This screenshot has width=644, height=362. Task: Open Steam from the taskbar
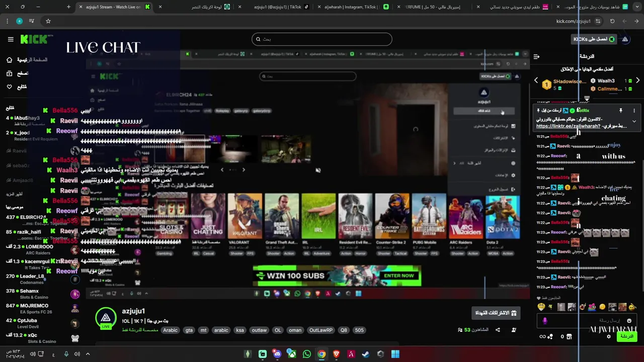click(x=366, y=354)
